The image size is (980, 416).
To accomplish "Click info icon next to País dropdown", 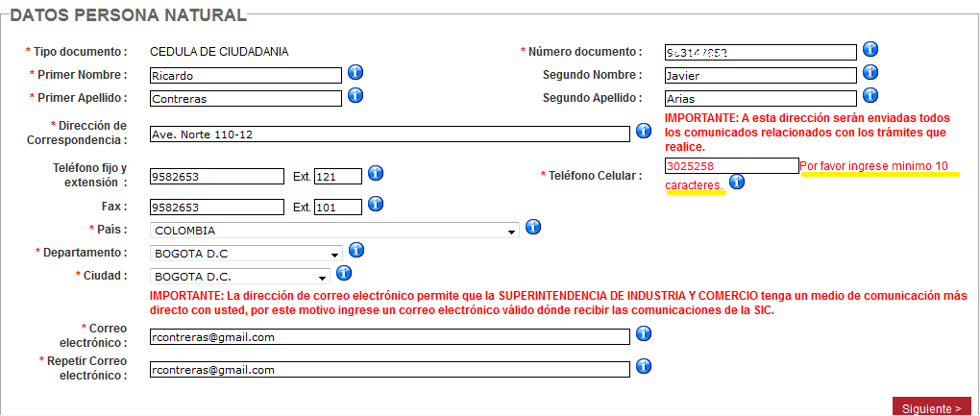I will pos(533,228).
